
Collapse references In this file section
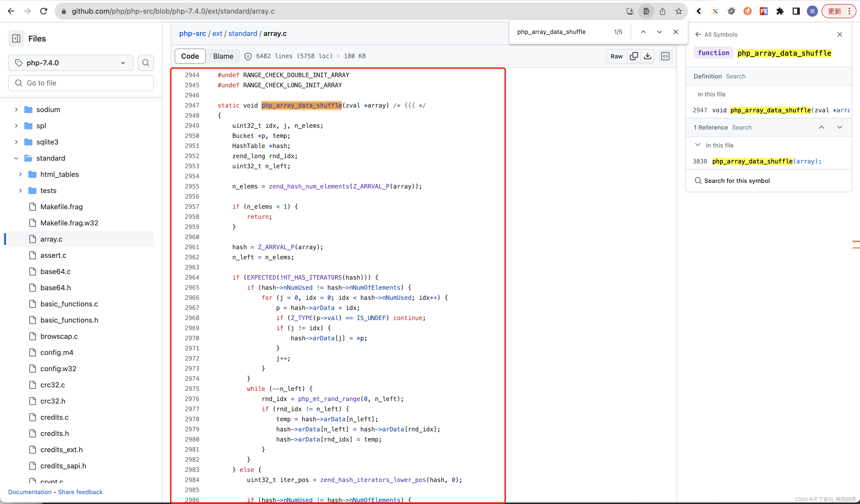pyautogui.click(x=698, y=145)
